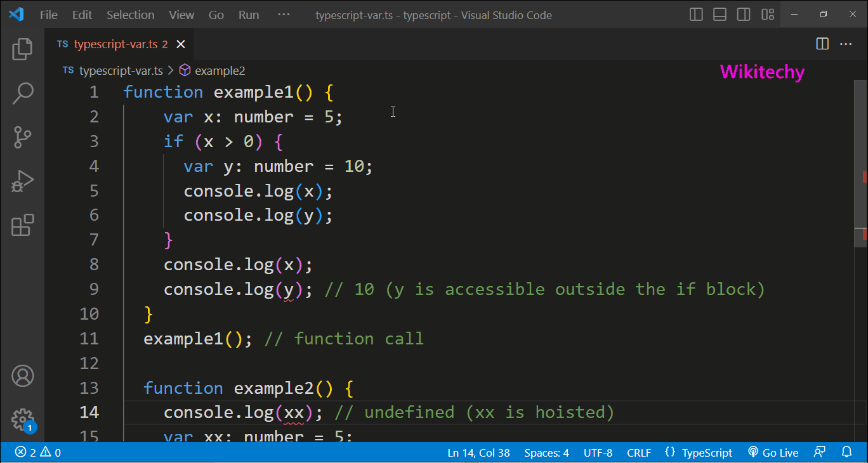Open the Extensions view
This screenshot has height=463, width=868.
[23, 225]
